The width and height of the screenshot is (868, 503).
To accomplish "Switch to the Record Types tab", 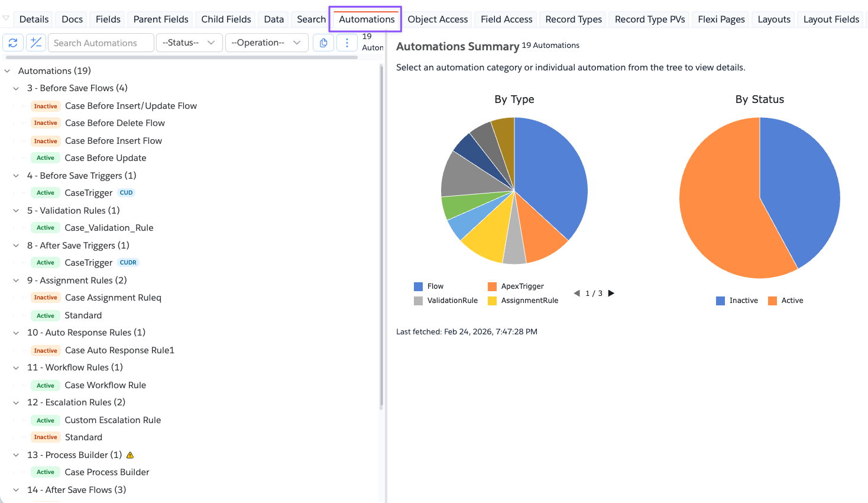I will point(573,20).
